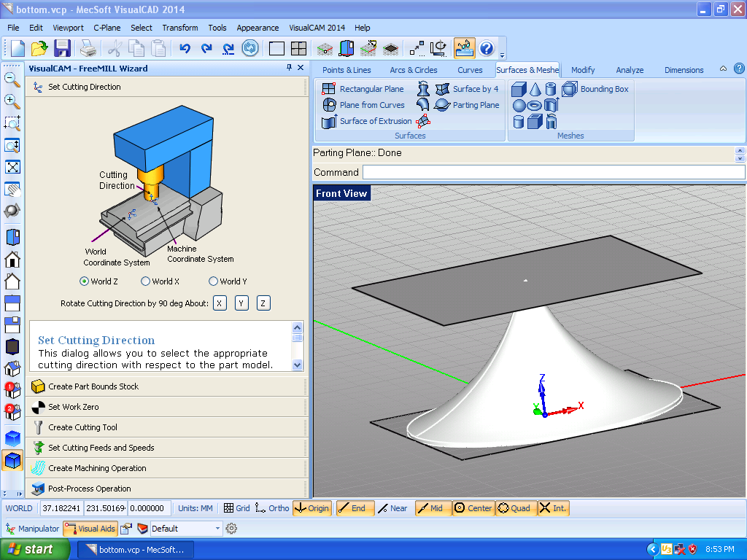Viewport: 747px width, 560px height.
Task: Click the Parting Plane tool
Action: (x=467, y=105)
